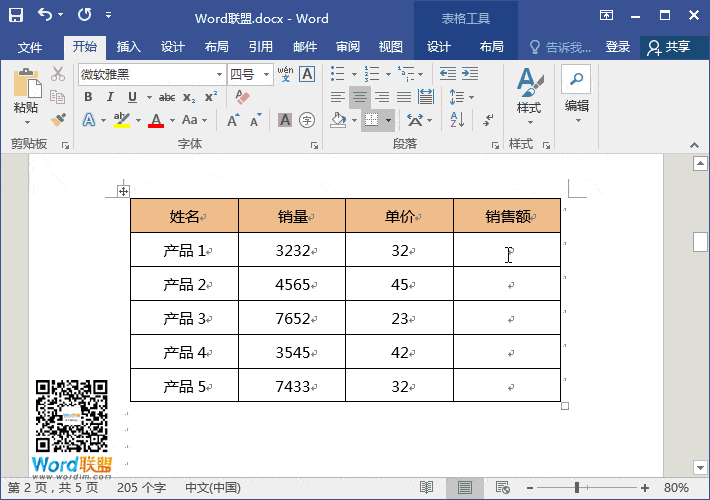
Task: Apply strikethrough with the abc icon
Action: tap(167, 97)
